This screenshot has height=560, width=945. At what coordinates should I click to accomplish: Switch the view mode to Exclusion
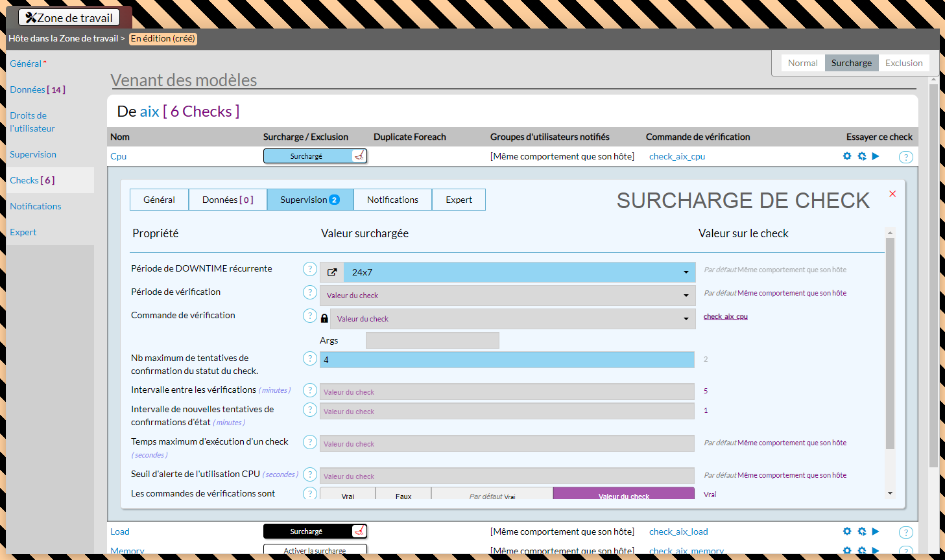(903, 63)
